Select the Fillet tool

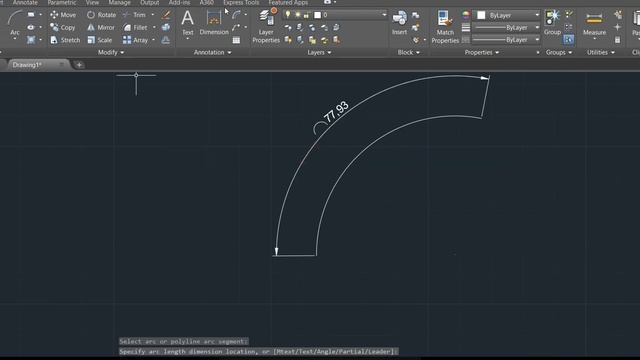[135, 27]
